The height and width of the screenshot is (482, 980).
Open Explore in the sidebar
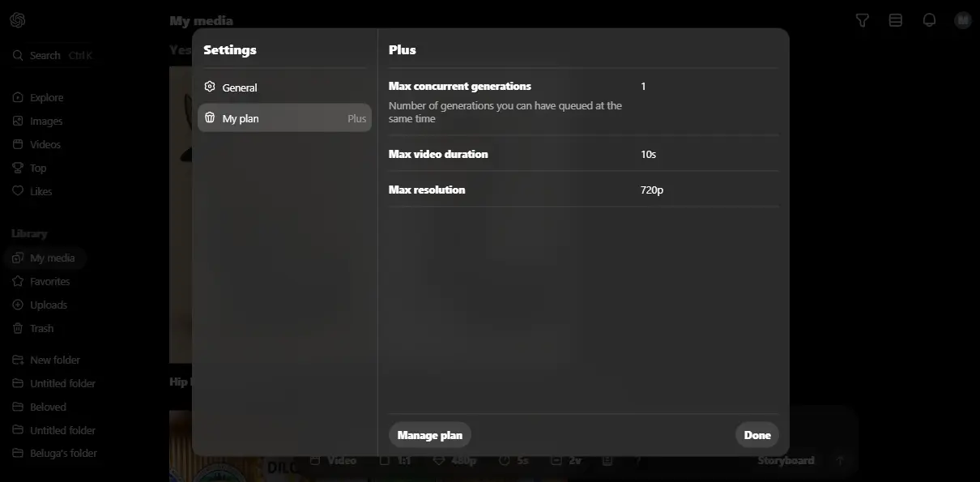point(38,97)
